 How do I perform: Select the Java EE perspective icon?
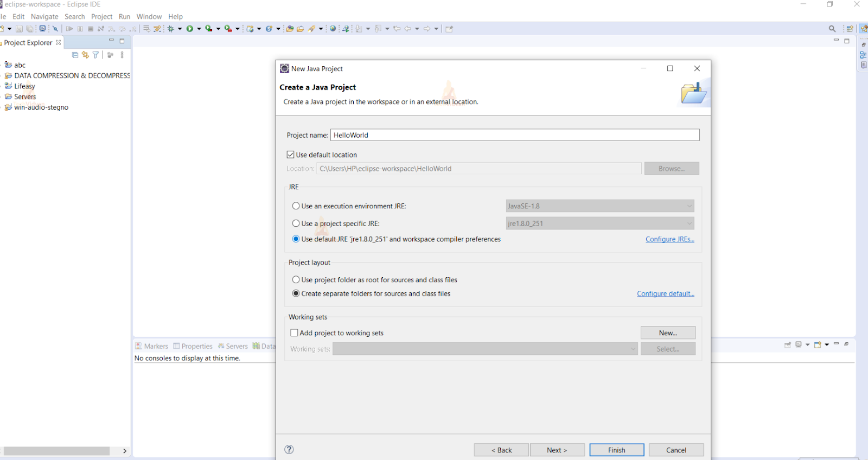tap(864, 29)
